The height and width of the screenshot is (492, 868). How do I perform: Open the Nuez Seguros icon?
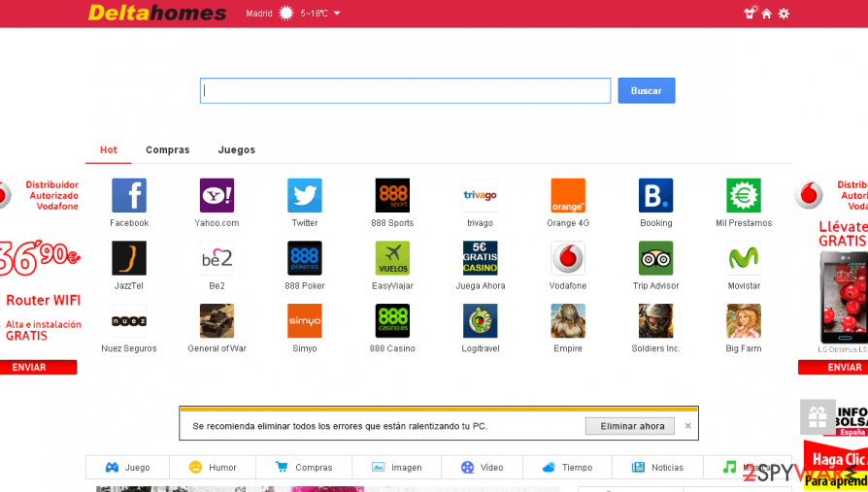pyautogui.click(x=129, y=320)
